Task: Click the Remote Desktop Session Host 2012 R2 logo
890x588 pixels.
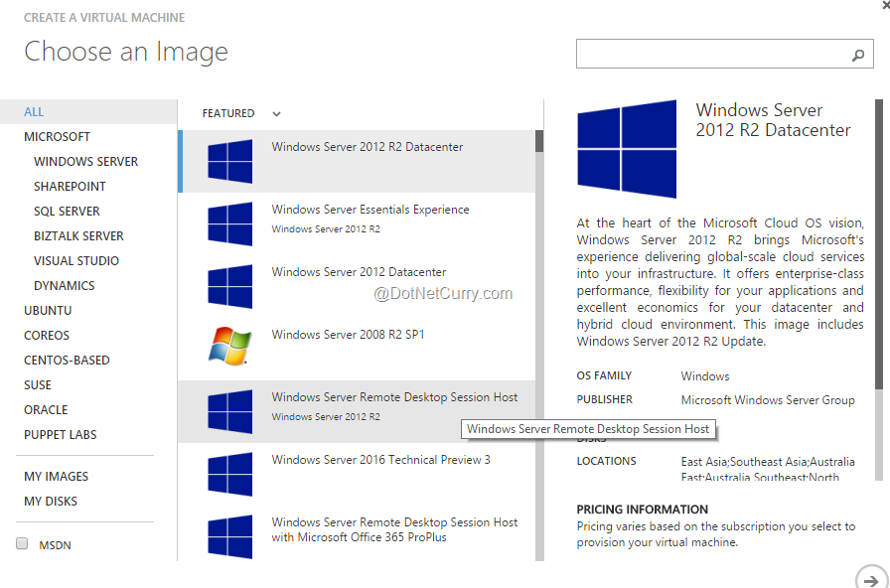Action: pos(229,411)
